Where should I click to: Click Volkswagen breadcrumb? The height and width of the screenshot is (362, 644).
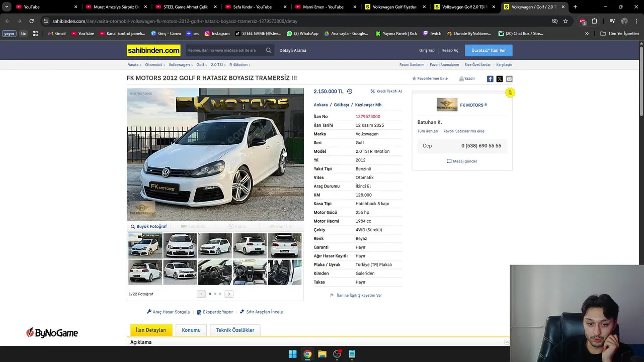tap(179, 65)
